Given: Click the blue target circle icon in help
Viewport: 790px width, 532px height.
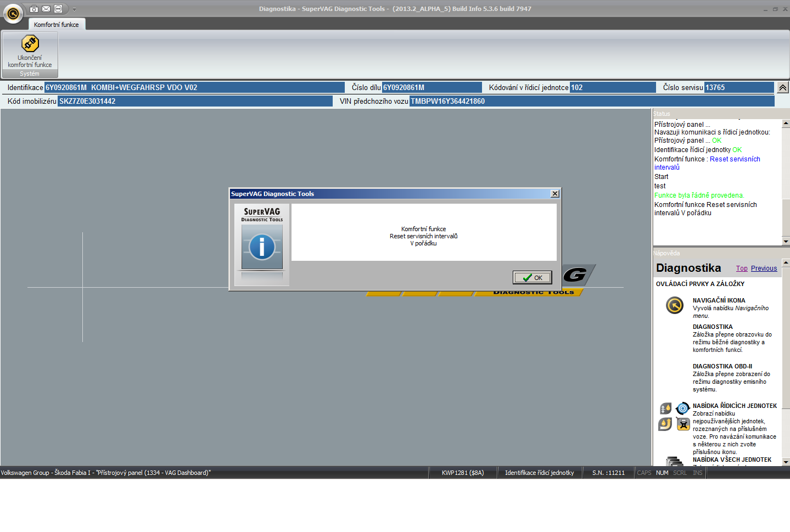Looking at the screenshot, I should point(682,408).
